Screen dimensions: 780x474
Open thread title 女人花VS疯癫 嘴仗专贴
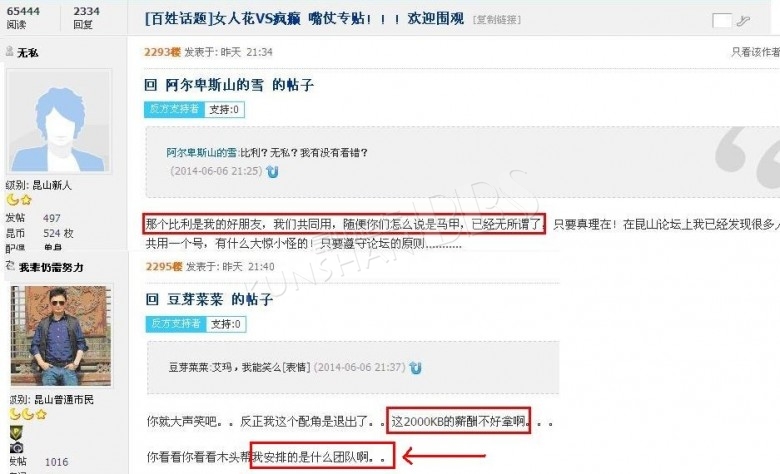click(304, 19)
